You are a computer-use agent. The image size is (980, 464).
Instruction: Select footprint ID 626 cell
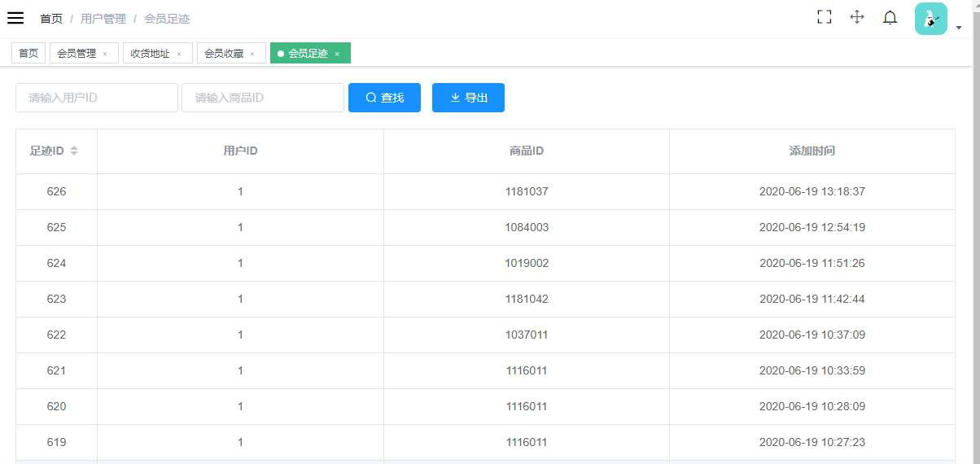coord(57,191)
